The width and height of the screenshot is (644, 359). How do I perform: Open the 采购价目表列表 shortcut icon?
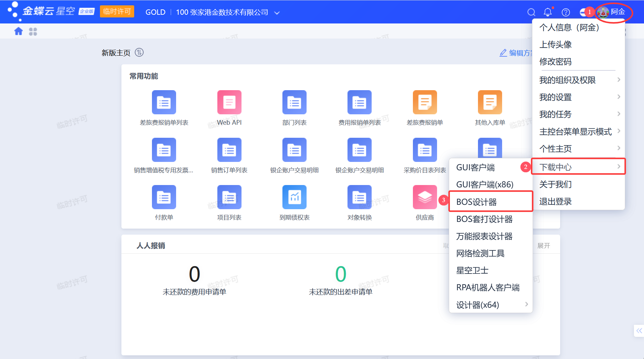[425, 150]
